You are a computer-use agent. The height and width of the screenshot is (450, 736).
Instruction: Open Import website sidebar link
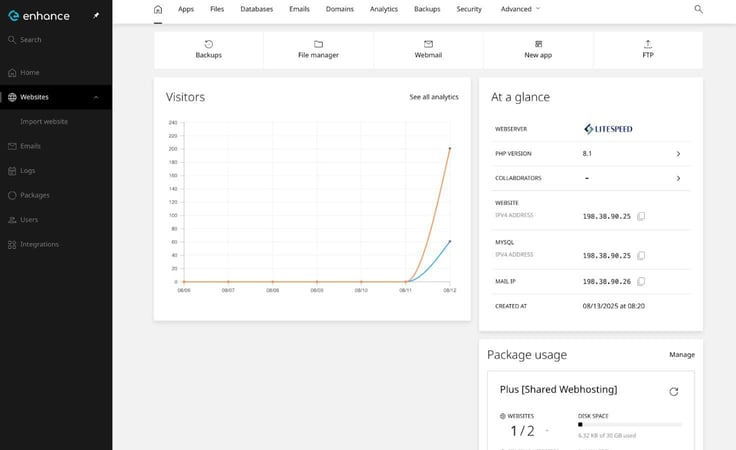(x=44, y=122)
